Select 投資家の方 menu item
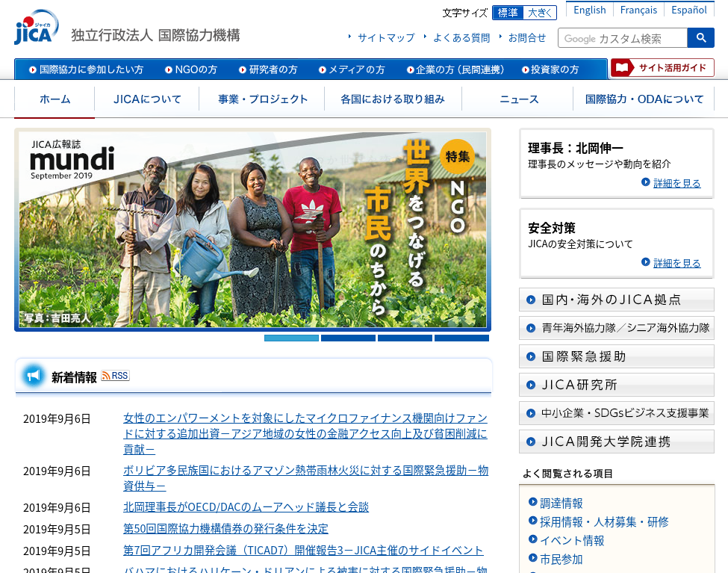 (550, 69)
